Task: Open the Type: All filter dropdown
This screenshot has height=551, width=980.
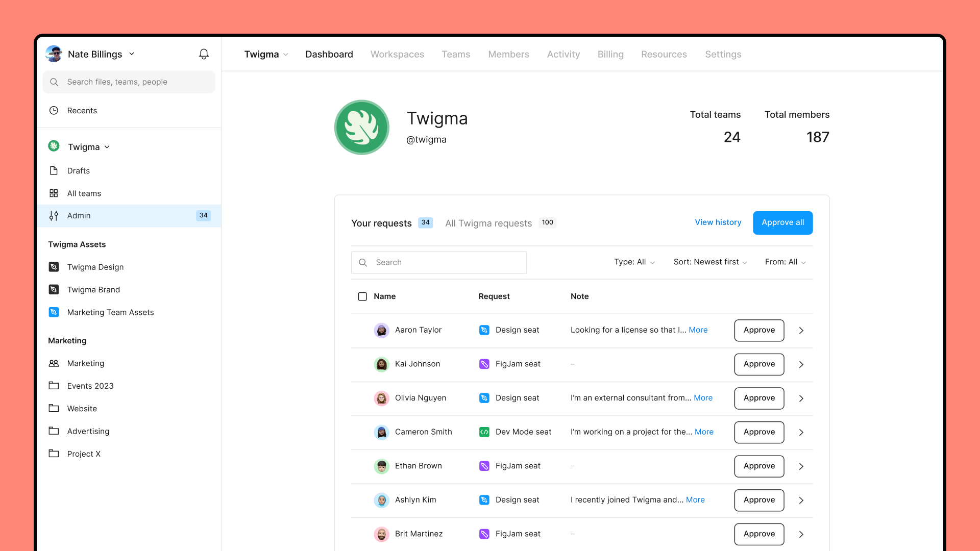Action: [634, 262]
